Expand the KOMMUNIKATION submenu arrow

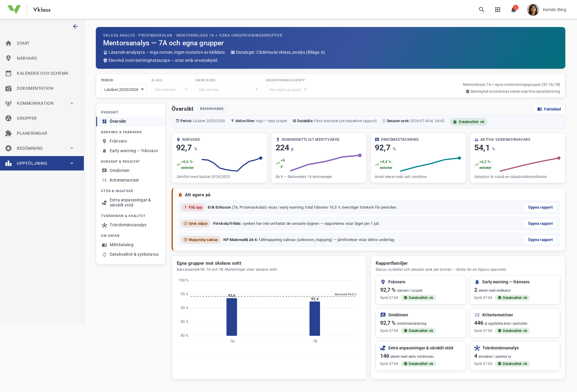[x=72, y=103]
